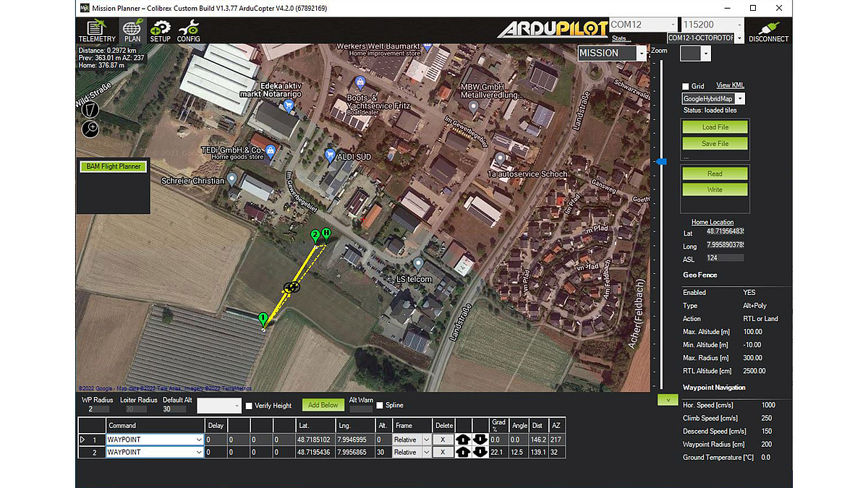This screenshot has width=868, height=488.
Task: Click the 1a autoservice Schoch pin
Action: 499,160
